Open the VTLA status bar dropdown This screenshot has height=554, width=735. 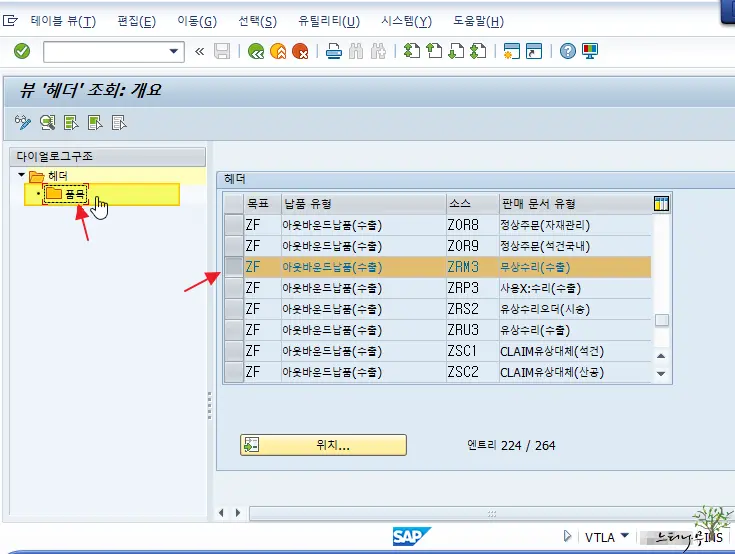624,535
